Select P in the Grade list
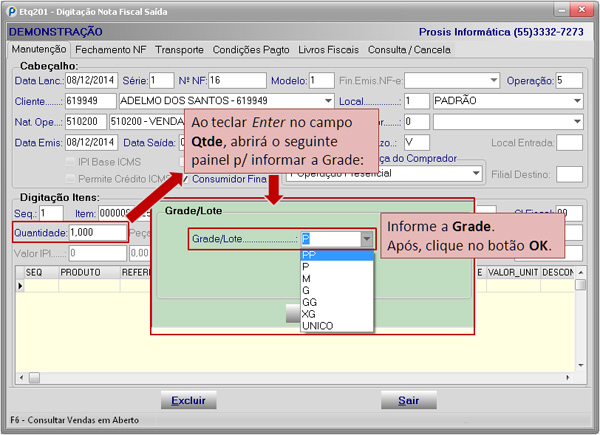The height and width of the screenshot is (435, 600). point(337,267)
